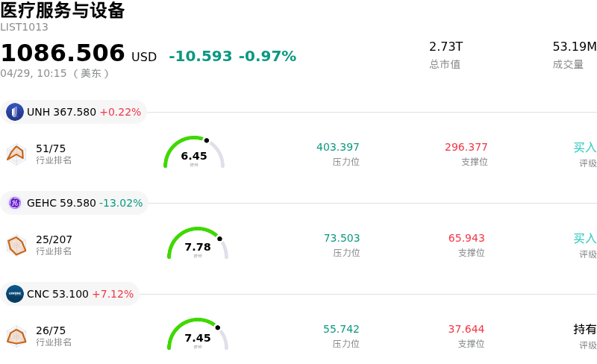Click GEHC 买入 rating link

pos(584,239)
